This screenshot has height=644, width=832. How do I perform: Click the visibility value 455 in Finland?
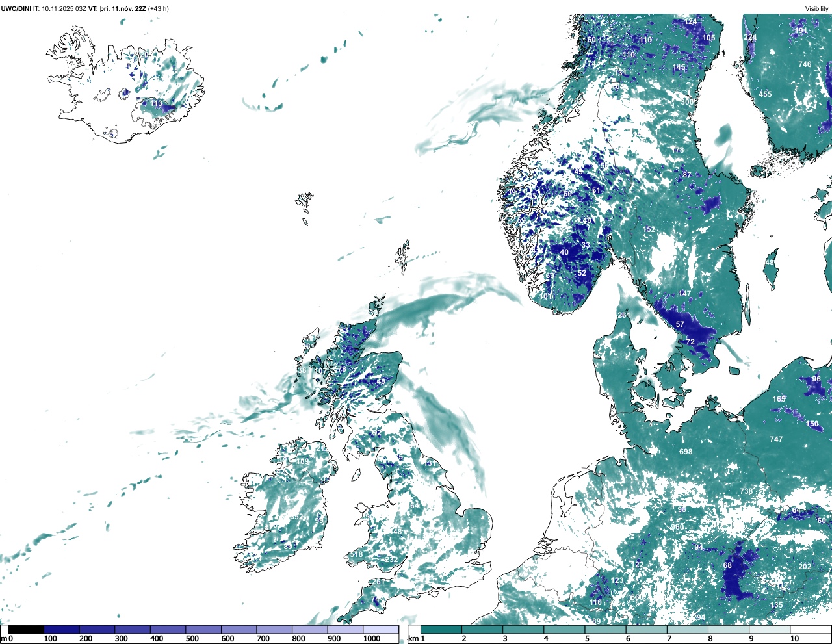click(766, 94)
